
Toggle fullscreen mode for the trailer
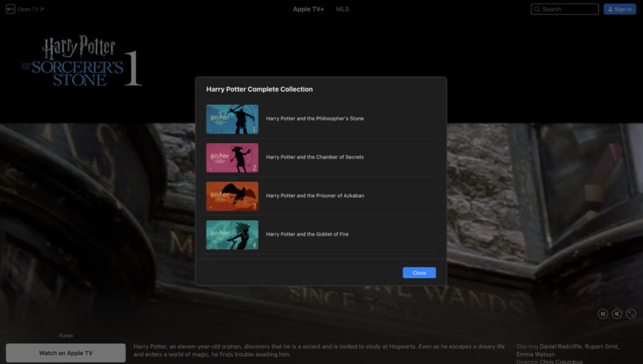coord(631,314)
